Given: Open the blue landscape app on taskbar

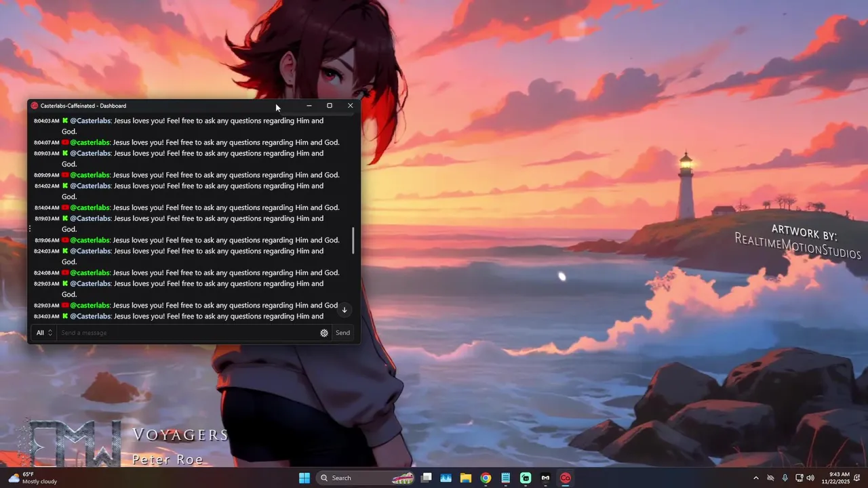Looking at the screenshot, I should [446, 478].
